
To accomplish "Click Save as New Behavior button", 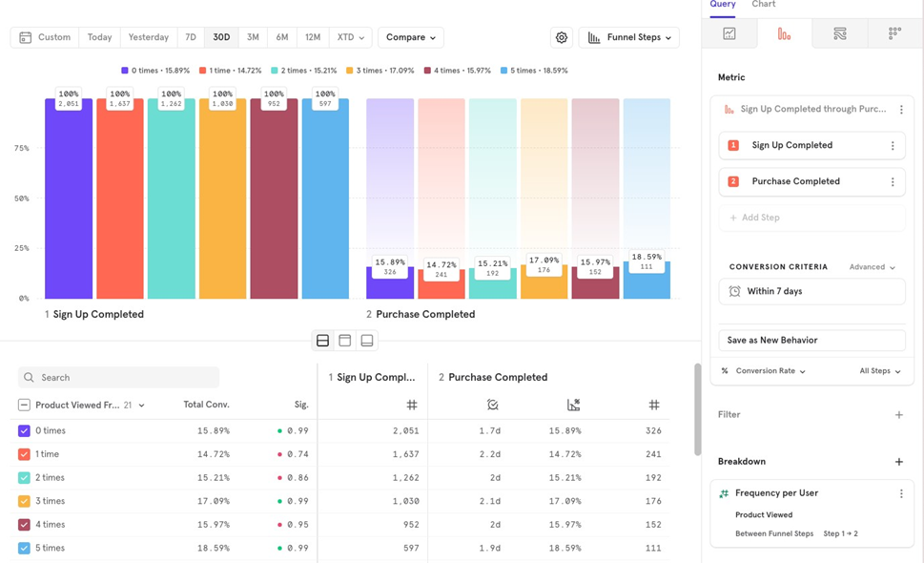I will [x=811, y=340].
